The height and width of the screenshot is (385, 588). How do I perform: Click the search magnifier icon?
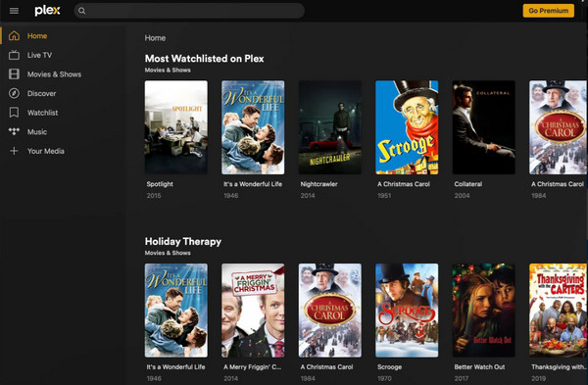coord(81,11)
